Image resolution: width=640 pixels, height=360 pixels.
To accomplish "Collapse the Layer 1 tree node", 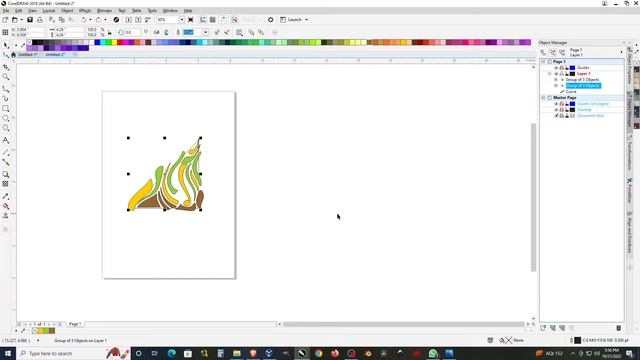I will [549, 74].
